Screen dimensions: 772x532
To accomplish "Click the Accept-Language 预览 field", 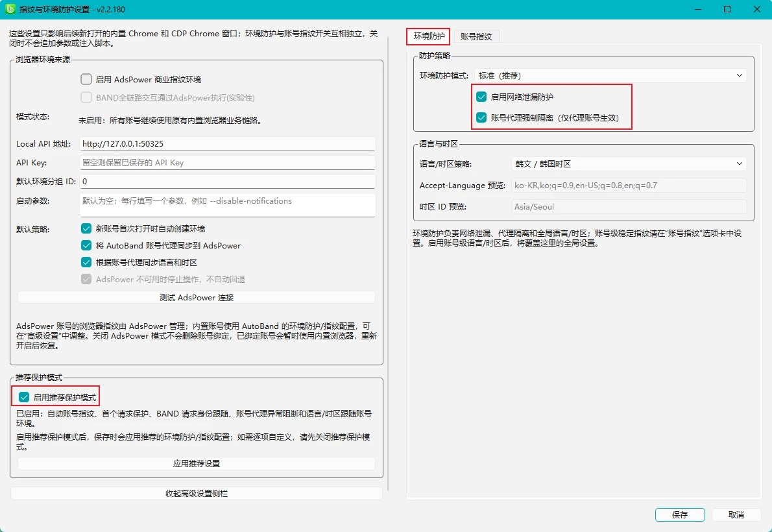I will click(629, 185).
